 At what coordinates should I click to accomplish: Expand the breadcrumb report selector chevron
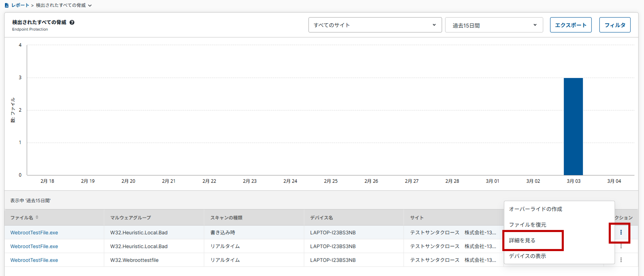click(90, 6)
